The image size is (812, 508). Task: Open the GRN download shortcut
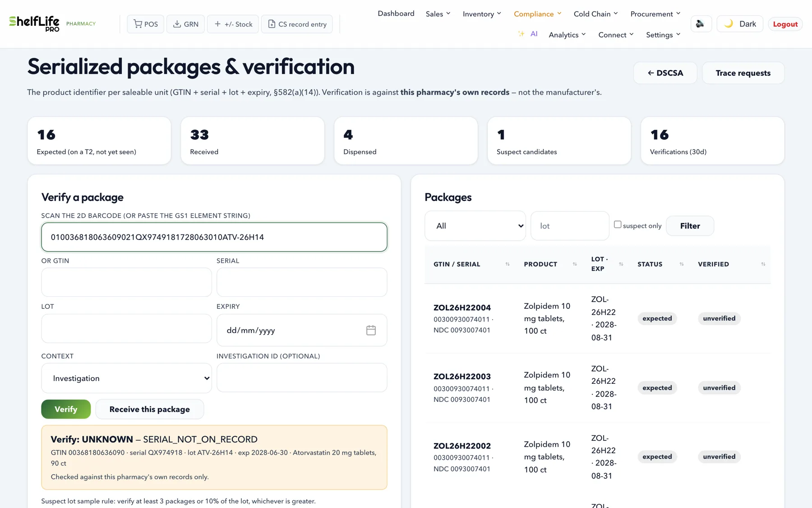coord(185,24)
